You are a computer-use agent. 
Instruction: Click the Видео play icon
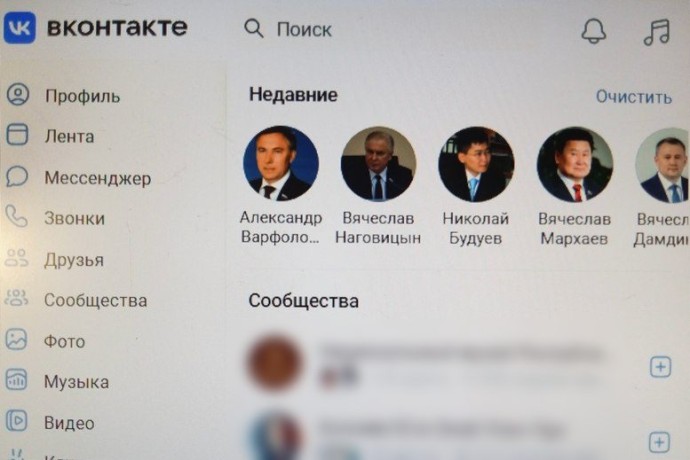coord(16,421)
